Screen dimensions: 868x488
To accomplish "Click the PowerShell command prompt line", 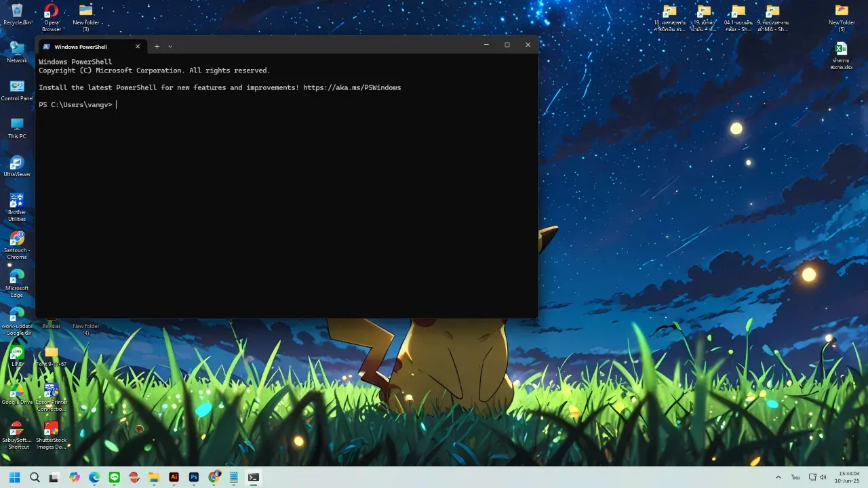I will 78,104.
